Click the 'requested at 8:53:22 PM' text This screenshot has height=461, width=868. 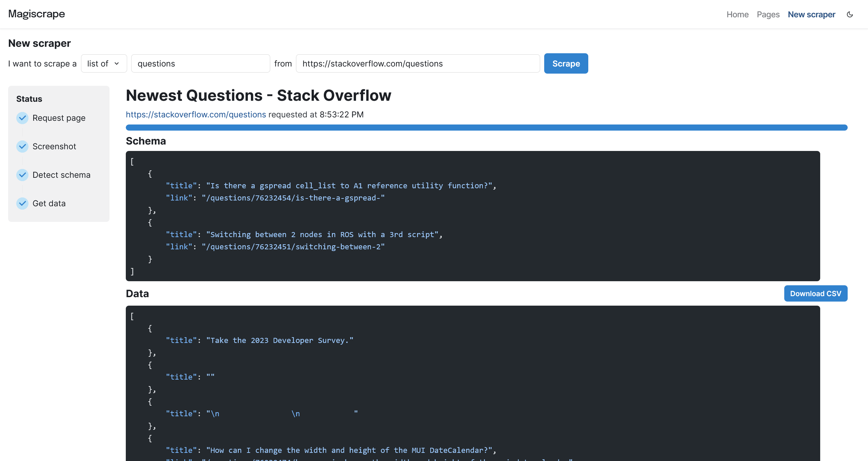pyautogui.click(x=316, y=115)
